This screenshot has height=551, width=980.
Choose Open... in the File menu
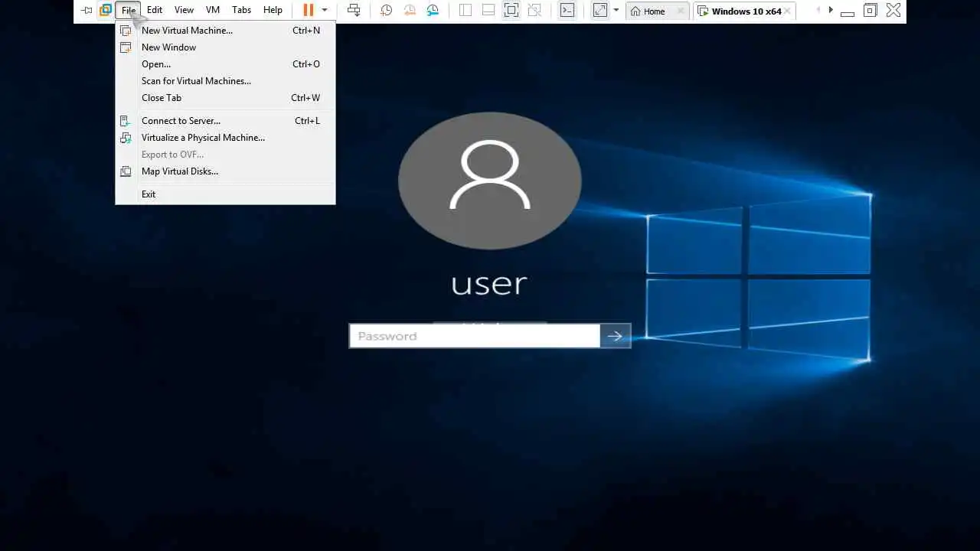coord(225,64)
